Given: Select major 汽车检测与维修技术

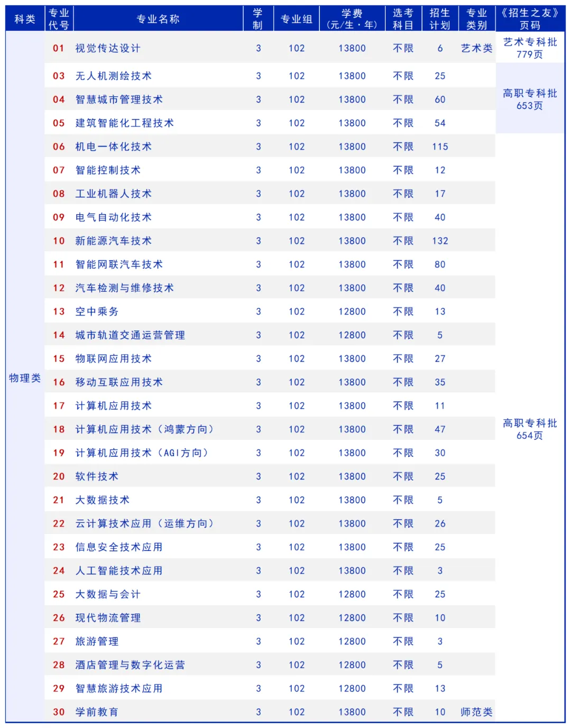Looking at the screenshot, I should 125,288.
